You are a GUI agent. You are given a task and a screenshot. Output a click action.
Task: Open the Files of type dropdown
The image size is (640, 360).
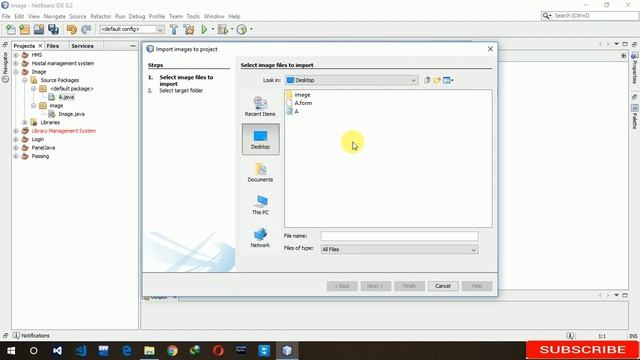point(399,249)
